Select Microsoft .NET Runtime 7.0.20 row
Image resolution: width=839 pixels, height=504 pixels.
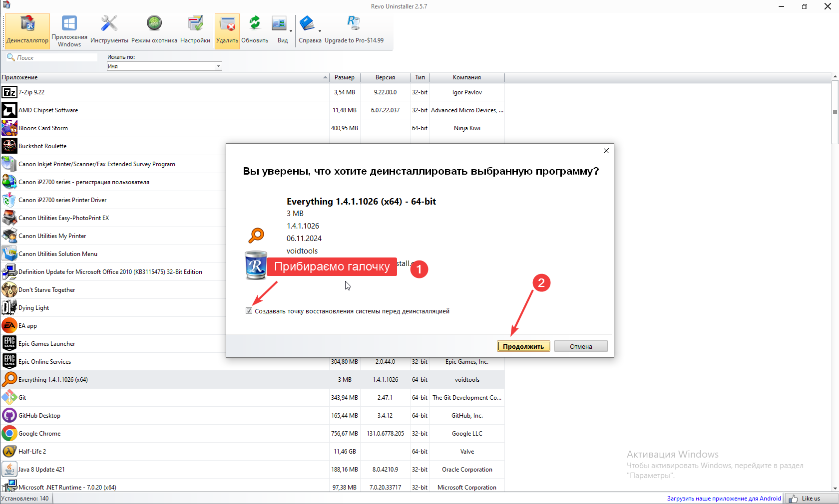(252, 487)
